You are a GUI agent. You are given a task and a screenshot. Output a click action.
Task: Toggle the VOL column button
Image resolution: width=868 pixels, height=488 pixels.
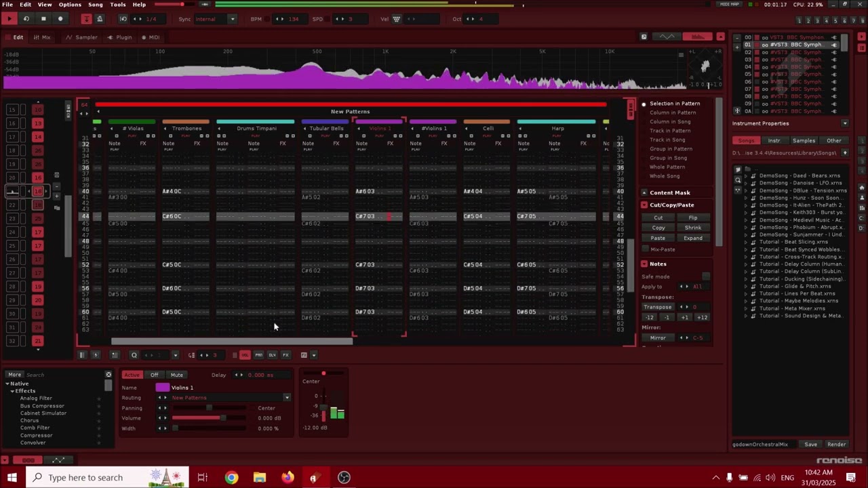click(x=245, y=355)
